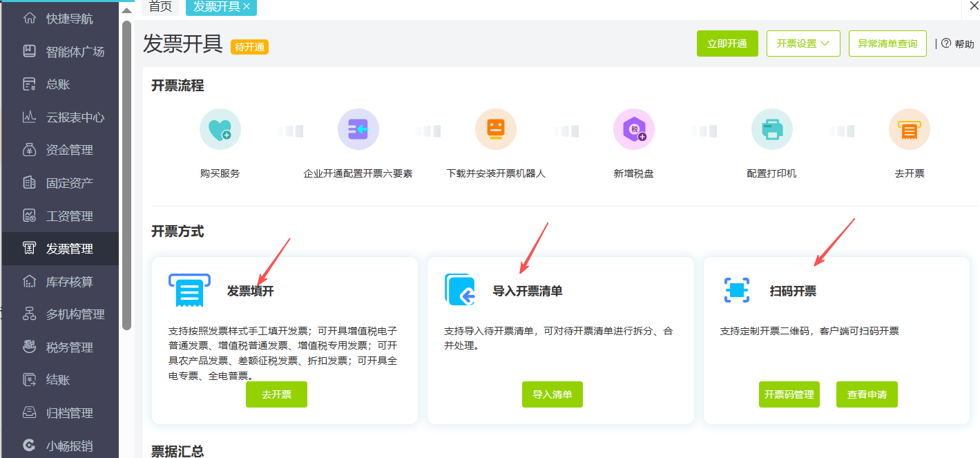Select the 库存核算 module
The height and width of the screenshot is (458, 980).
(60, 281)
